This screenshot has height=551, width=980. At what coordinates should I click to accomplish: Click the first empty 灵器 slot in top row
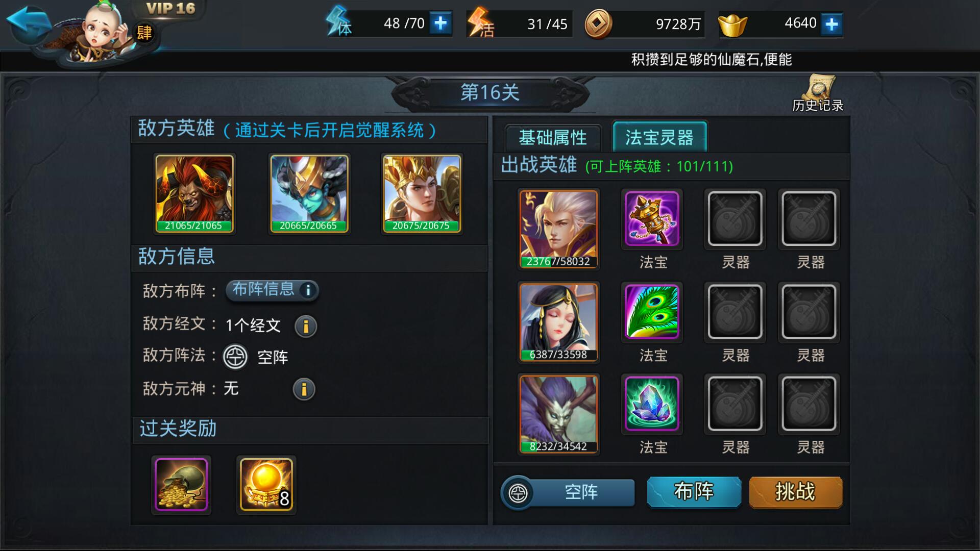coord(734,219)
